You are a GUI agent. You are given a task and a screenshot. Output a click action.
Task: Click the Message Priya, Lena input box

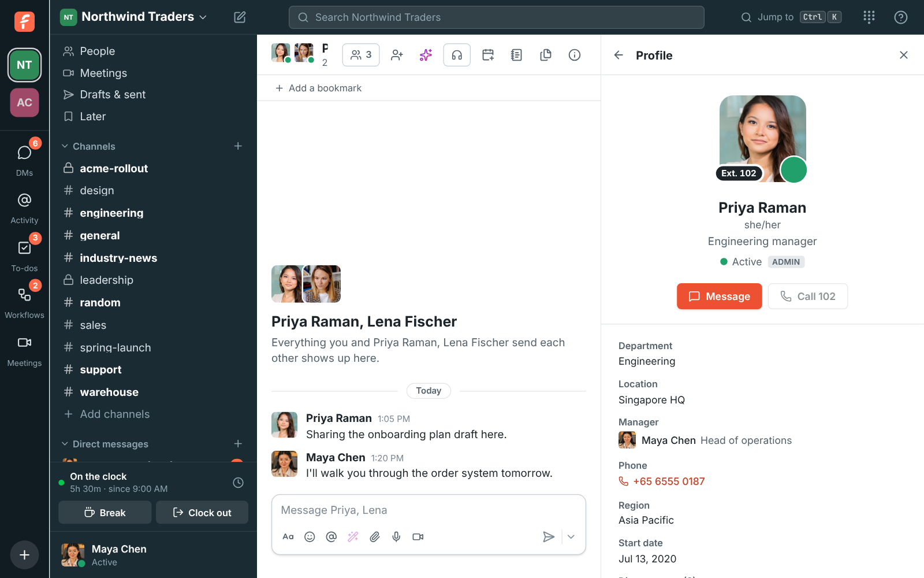coord(429,510)
